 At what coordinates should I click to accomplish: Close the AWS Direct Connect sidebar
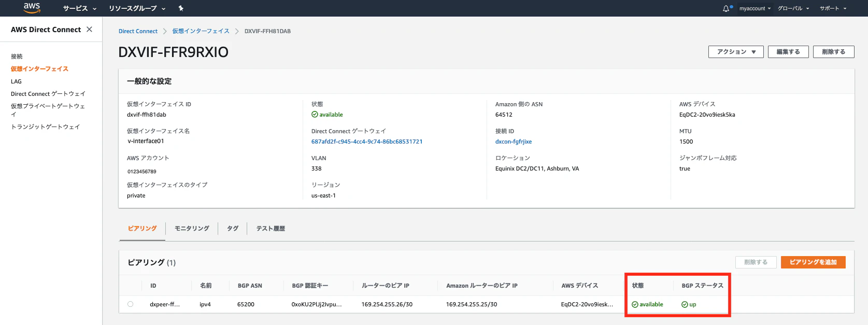pos(90,30)
